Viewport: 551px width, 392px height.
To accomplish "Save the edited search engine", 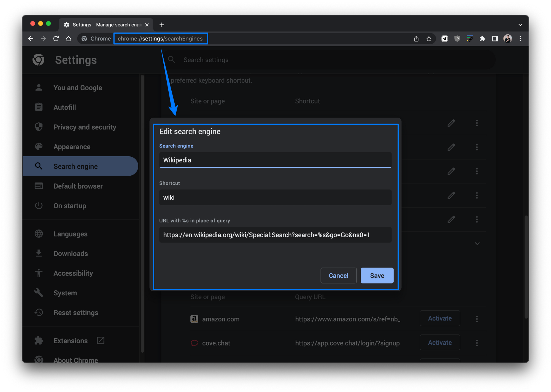I will click(x=377, y=276).
